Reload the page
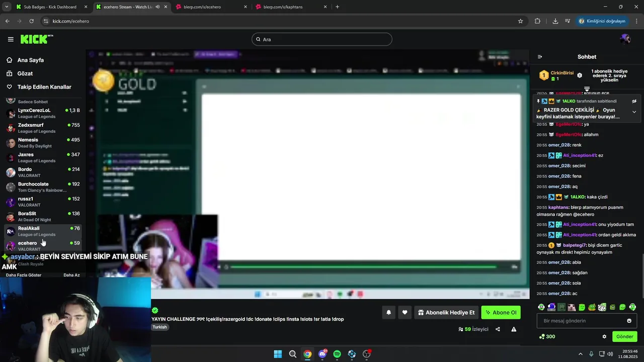Image resolution: width=644 pixels, height=362 pixels. click(x=31, y=21)
